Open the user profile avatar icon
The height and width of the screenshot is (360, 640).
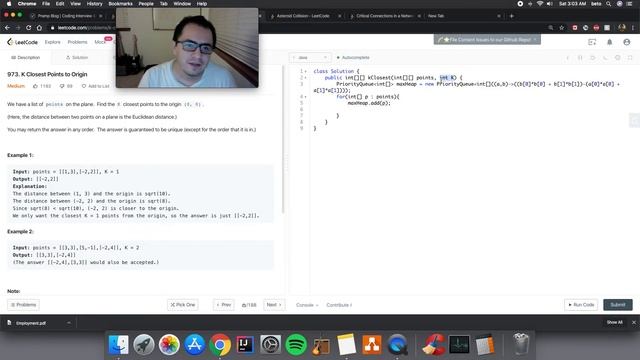click(x=627, y=42)
